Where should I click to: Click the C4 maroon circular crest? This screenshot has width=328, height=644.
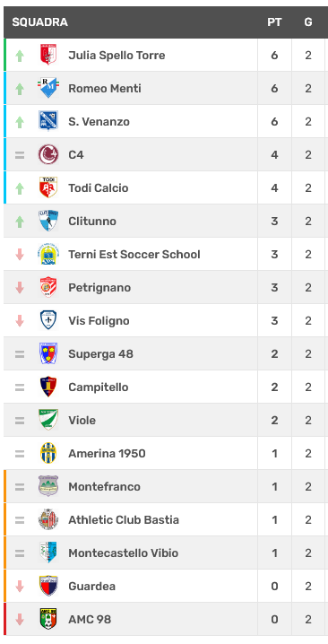coord(48,154)
